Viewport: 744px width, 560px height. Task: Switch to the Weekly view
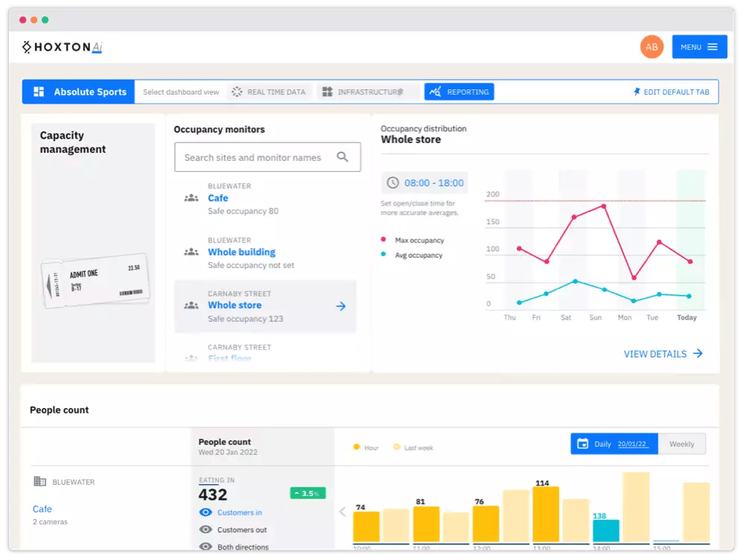(681, 445)
